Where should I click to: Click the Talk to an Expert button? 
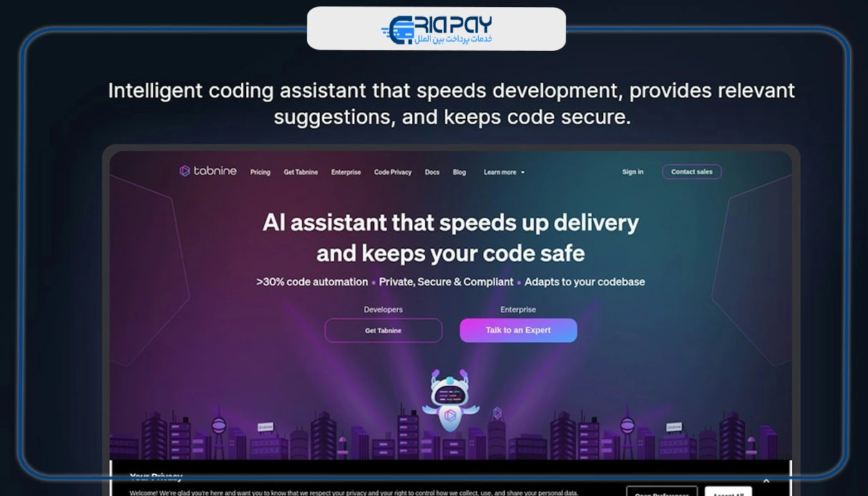pyautogui.click(x=518, y=330)
